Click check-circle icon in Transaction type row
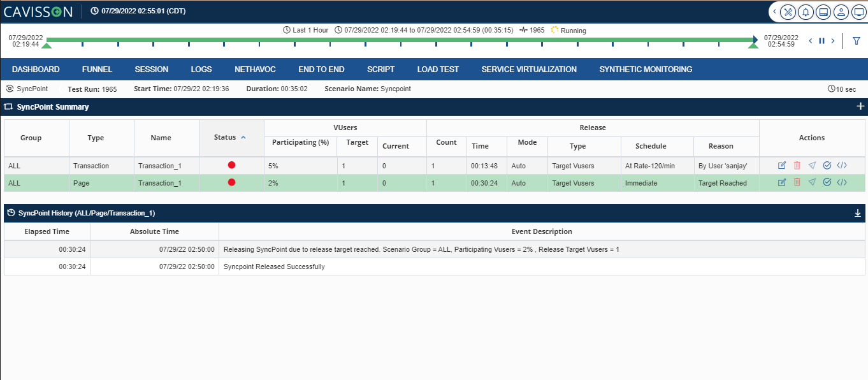The height and width of the screenshot is (380, 868). pos(827,165)
